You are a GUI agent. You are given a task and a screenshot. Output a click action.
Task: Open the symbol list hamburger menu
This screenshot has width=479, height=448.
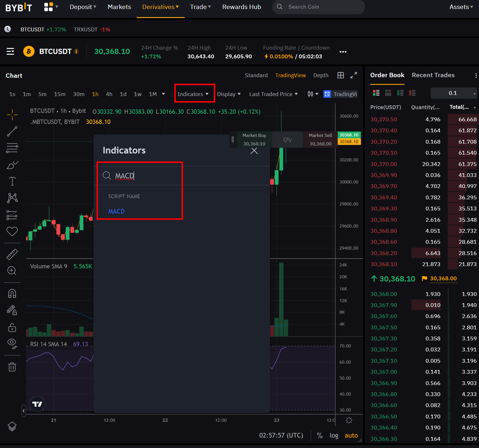[x=10, y=51]
